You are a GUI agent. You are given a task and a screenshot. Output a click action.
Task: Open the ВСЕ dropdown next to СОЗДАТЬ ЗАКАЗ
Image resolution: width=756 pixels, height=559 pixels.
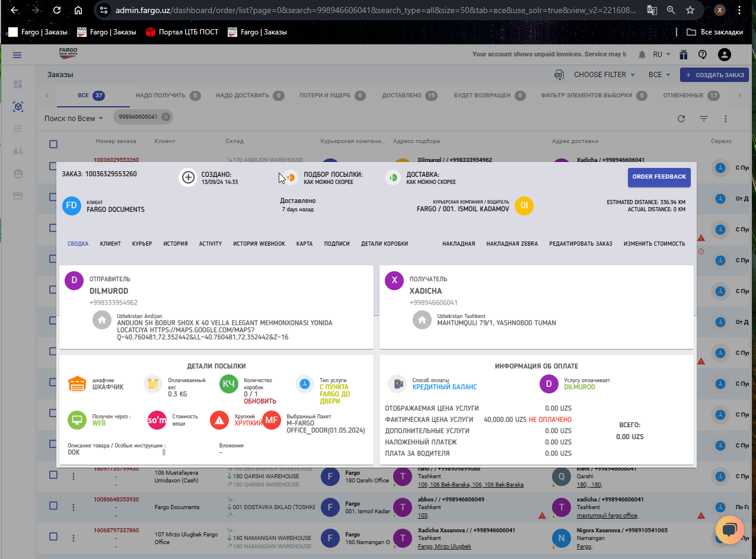659,75
